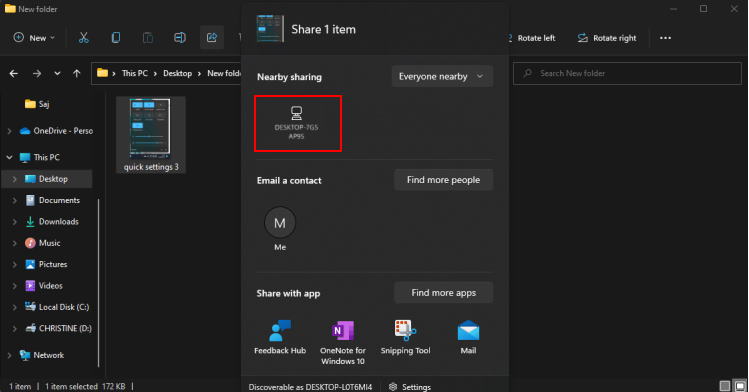
Task: Expand the Downloads tree node
Action: [14, 222]
